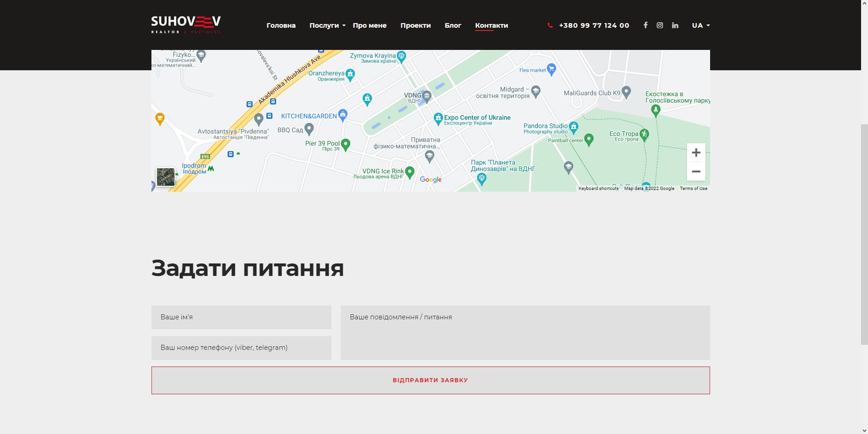Go to the Проекти page
The image size is (868, 434).
415,25
